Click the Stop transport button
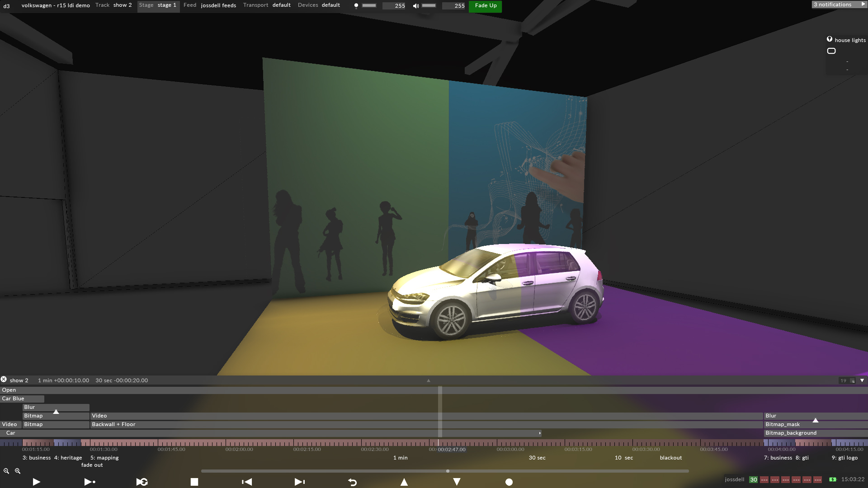The height and width of the screenshot is (488, 868). click(194, 482)
